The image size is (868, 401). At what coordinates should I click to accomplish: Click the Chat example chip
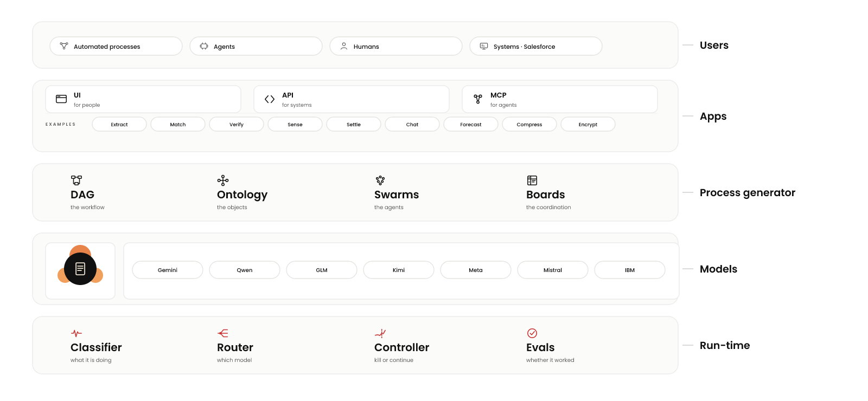pos(412,124)
